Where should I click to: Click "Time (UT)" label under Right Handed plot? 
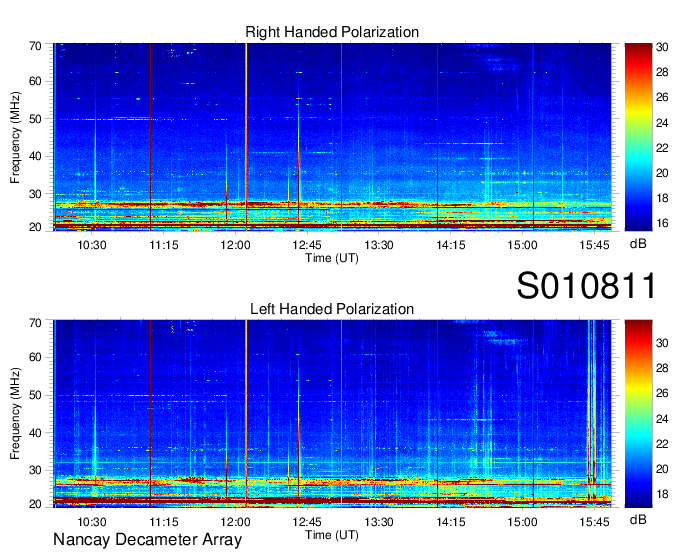(x=332, y=258)
